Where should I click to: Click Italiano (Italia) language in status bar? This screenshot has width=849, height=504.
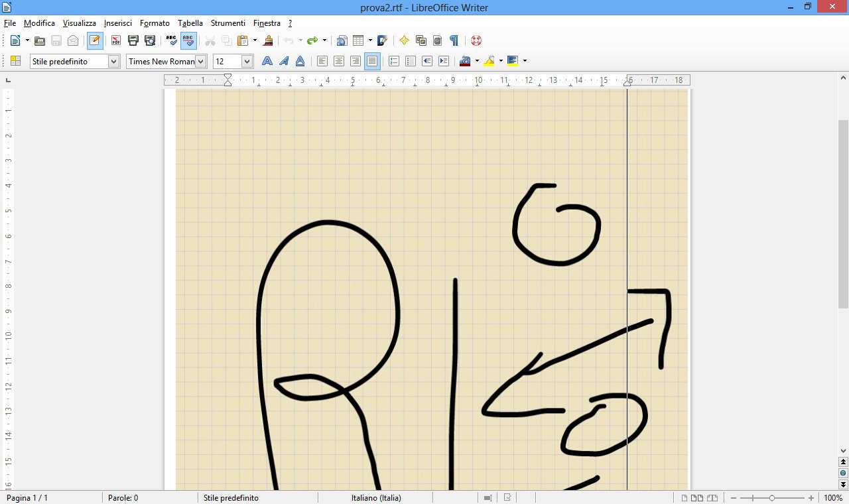click(x=376, y=497)
